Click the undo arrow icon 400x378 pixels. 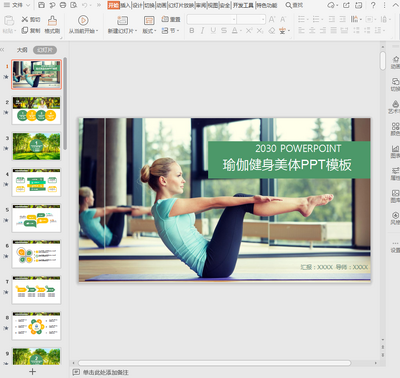[85, 5]
